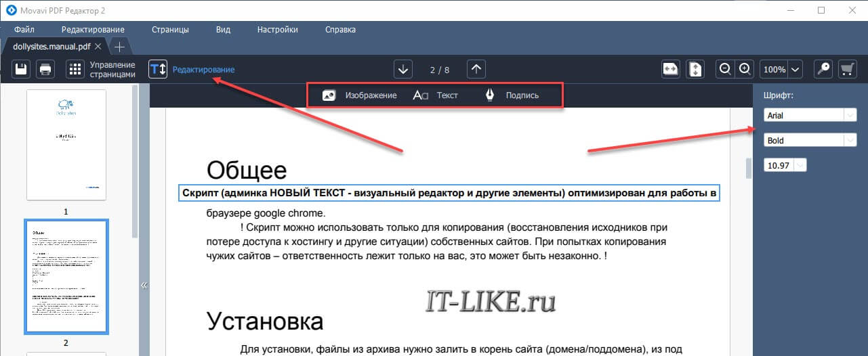The image size is (868, 356).
Task: Collapse the thumbnails panel with chevrons
Action: 144,285
